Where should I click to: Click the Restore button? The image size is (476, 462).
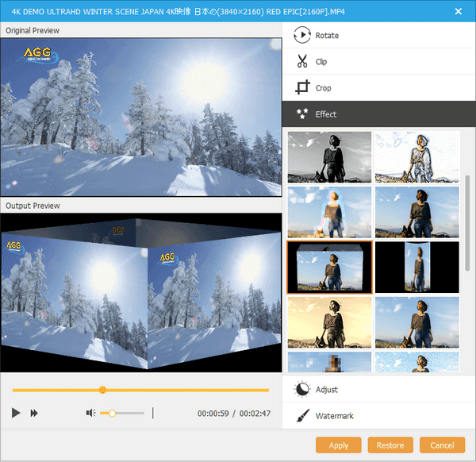pos(390,445)
